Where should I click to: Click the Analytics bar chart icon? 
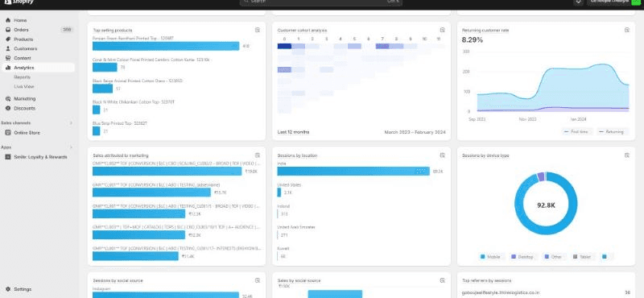(8, 68)
